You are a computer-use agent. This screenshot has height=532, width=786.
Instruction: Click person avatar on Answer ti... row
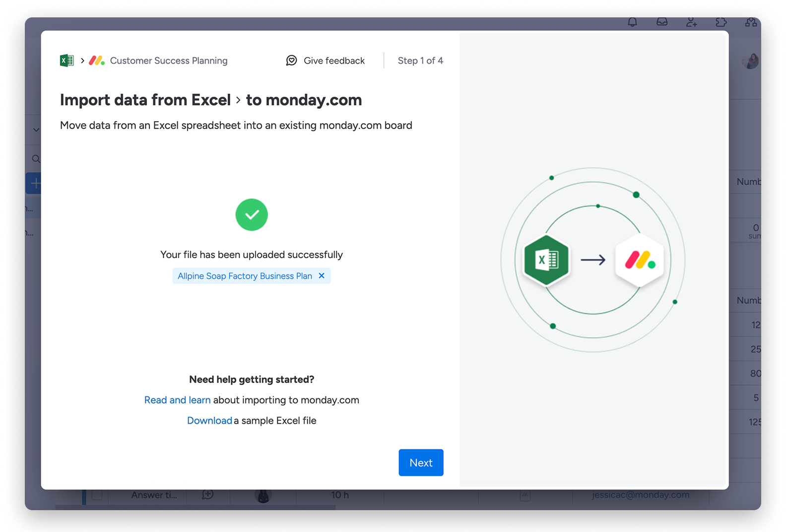click(263, 495)
